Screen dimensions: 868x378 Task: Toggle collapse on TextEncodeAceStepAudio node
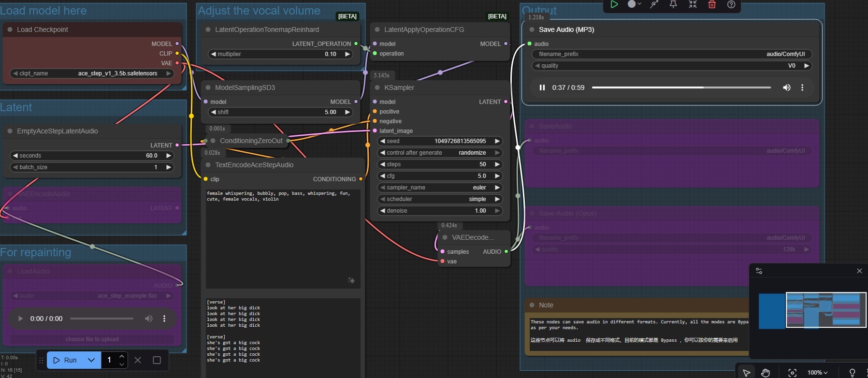[x=208, y=165]
